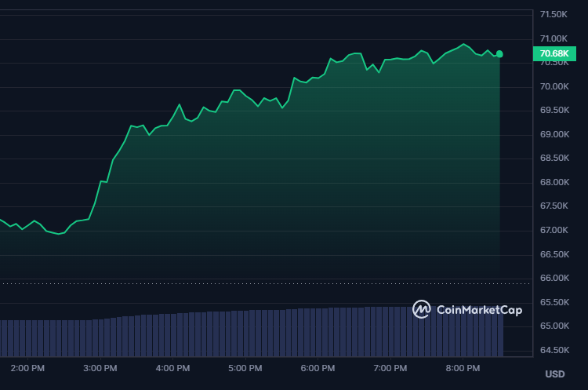Click the 69.00K price axis label
The height and width of the screenshot is (390, 588).
[x=554, y=135]
